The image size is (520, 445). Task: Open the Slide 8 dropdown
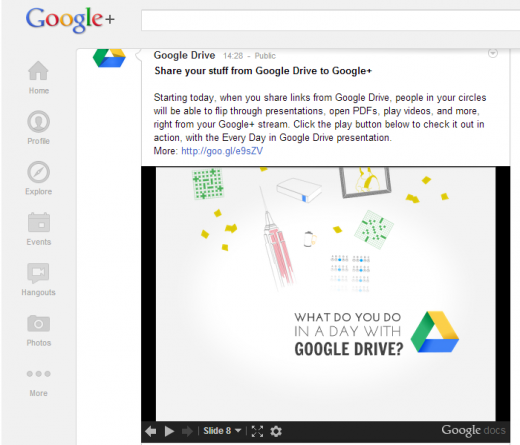coord(222,431)
